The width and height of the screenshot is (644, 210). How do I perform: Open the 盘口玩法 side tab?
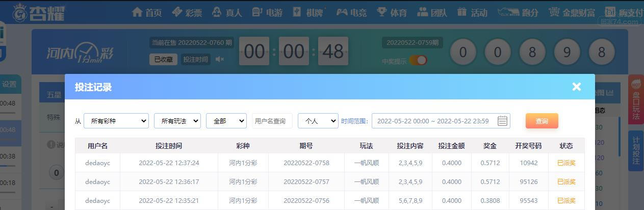click(636, 100)
